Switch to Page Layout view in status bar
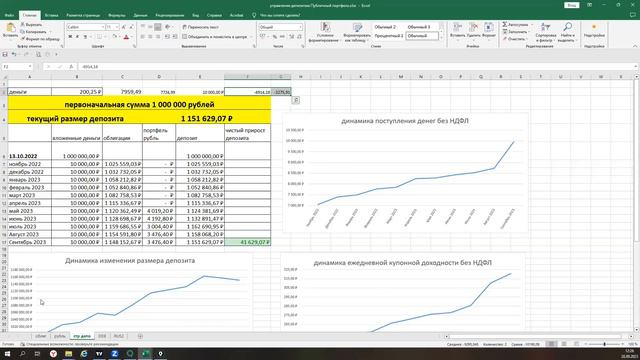The height and width of the screenshot is (360, 640). pyautogui.click(x=564, y=344)
